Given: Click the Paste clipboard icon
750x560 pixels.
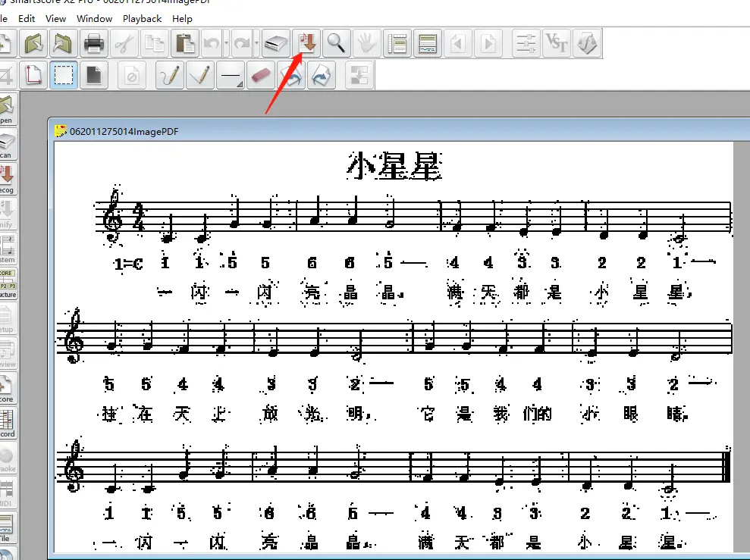Looking at the screenshot, I should click(x=184, y=43).
